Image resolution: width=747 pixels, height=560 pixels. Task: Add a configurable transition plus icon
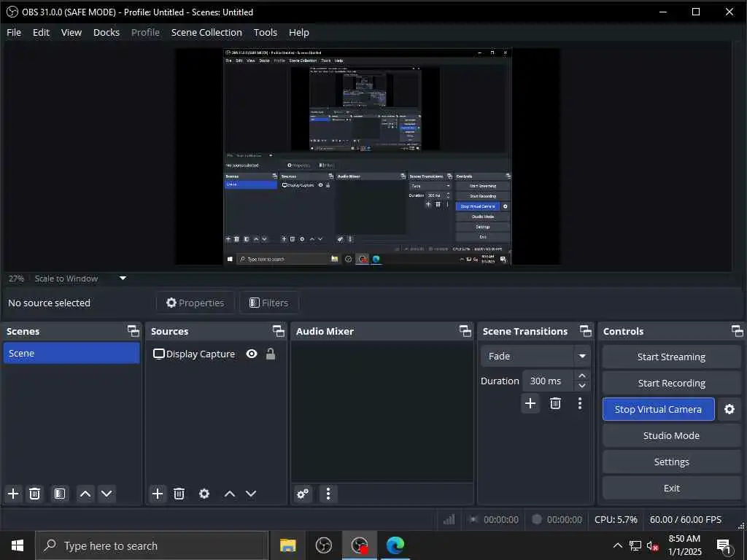click(530, 403)
